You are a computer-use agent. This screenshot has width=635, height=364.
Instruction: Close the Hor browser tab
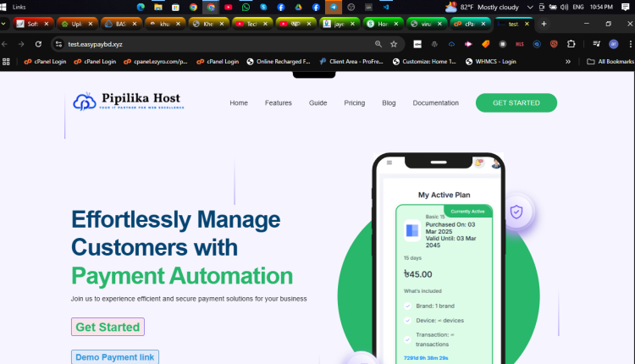396,24
